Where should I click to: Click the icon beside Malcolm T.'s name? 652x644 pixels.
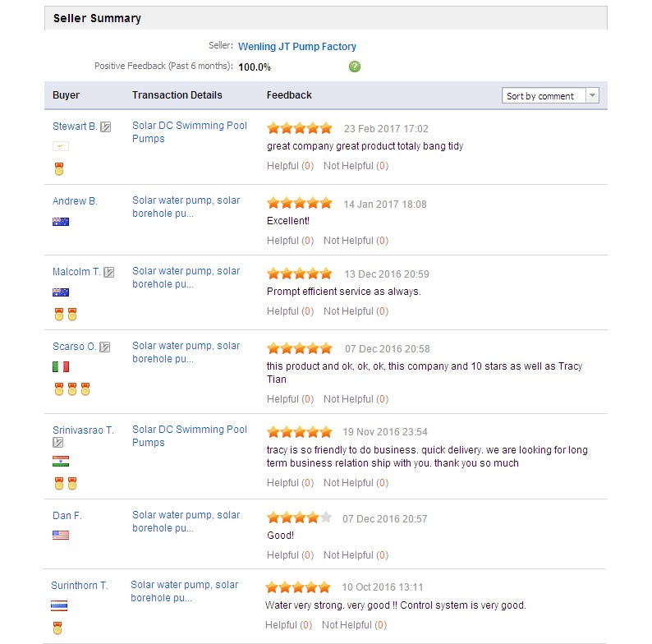(x=109, y=272)
